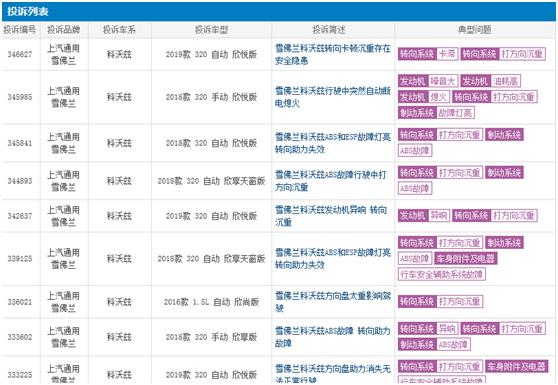Image resolution: width=558 pixels, height=385 pixels.
Task: Click the 投诉车系 column header
Action: (119, 30)
